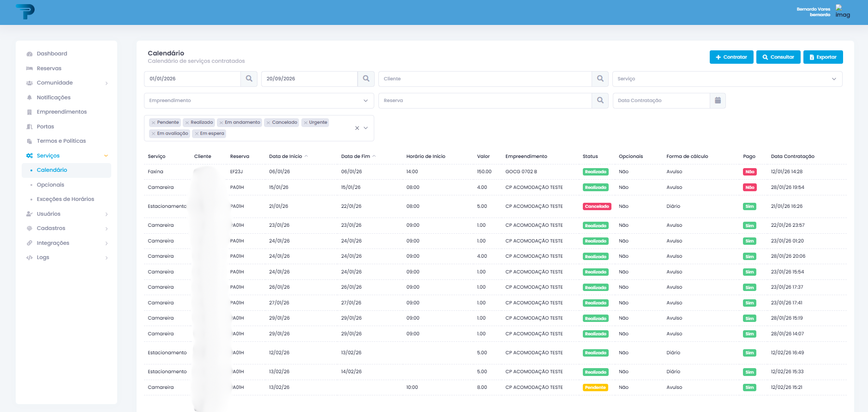Open the Empreendimento dropdown filter

[259, 100]
